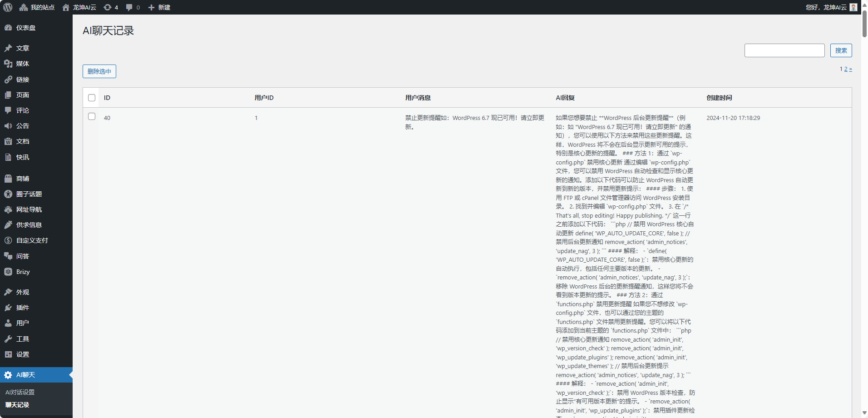Visit the 龙坤AI云 site home icon
Image resolution: width=868 pixels, height=418 pixels.
click(66, 7)
